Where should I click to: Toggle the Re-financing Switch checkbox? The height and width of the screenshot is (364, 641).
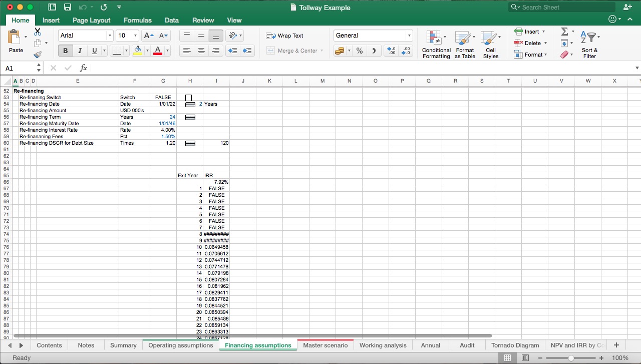[x=188, y=97]
